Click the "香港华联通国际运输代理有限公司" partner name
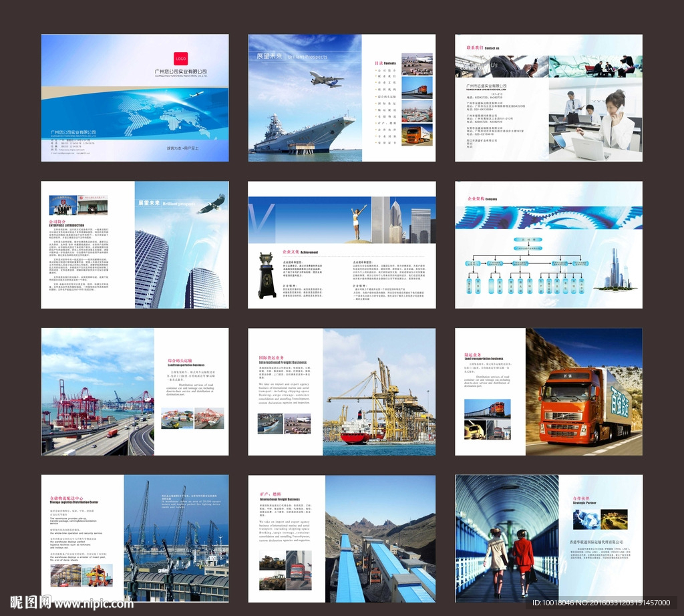Viewport: 684px width, 616px height. tap(596, 542)
